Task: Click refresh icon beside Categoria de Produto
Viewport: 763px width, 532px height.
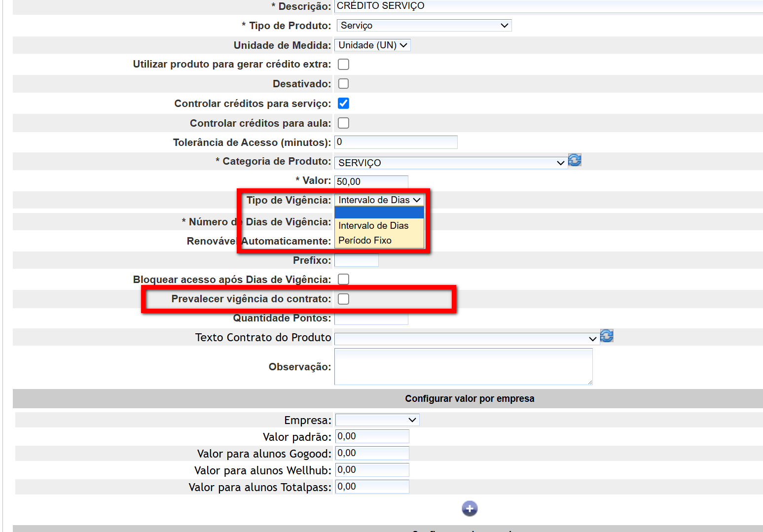Action: tap(575, 160)
